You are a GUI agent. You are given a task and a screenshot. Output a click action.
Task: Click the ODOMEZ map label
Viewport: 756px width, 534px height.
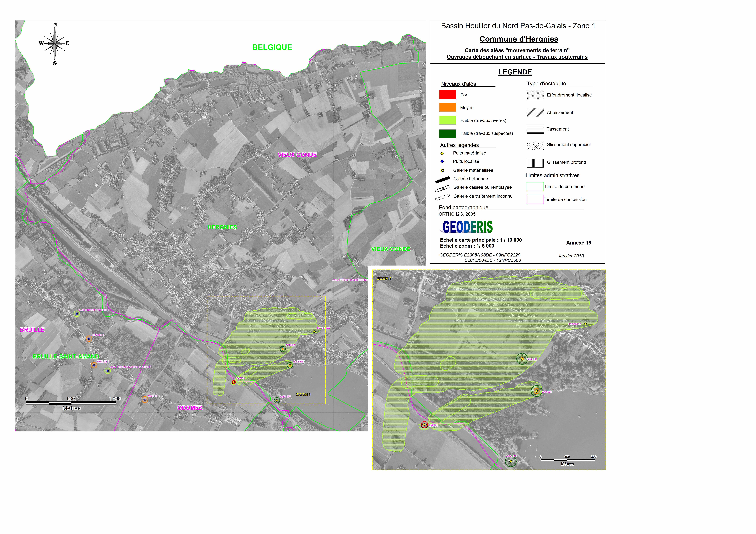(190, 408)
